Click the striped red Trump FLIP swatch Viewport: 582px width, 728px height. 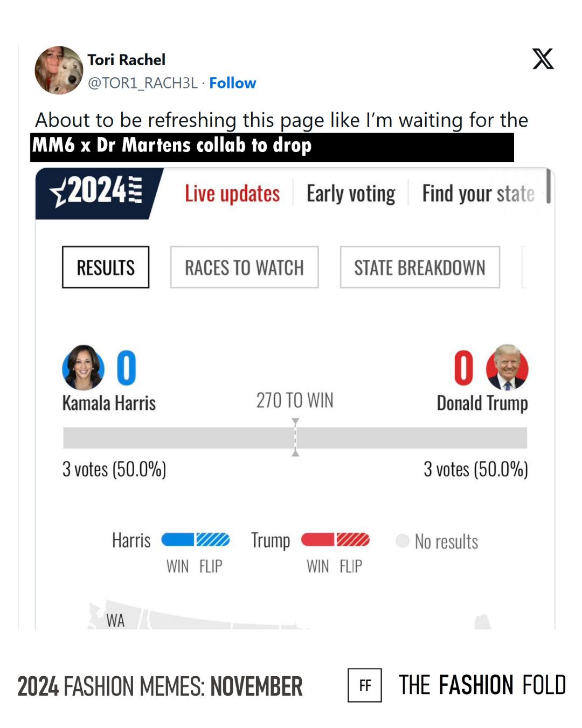click(x=353, y=539)
